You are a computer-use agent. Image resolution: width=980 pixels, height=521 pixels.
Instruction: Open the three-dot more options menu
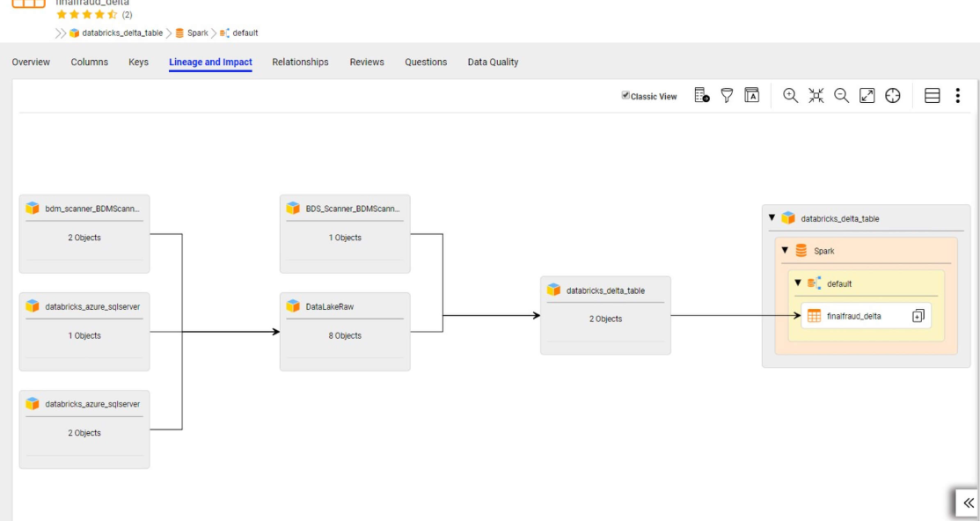[x=958, y=96]
